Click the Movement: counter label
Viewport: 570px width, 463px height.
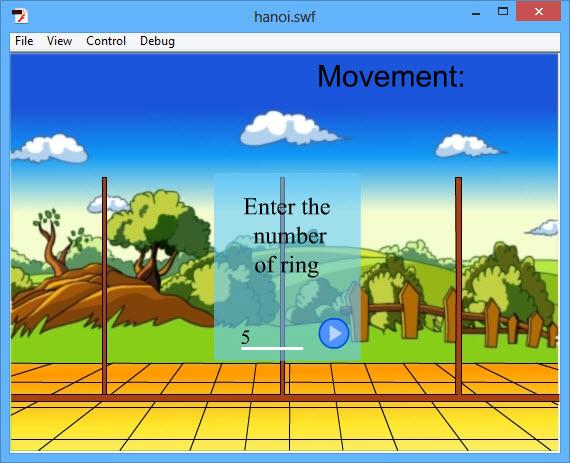pos(391,76)
